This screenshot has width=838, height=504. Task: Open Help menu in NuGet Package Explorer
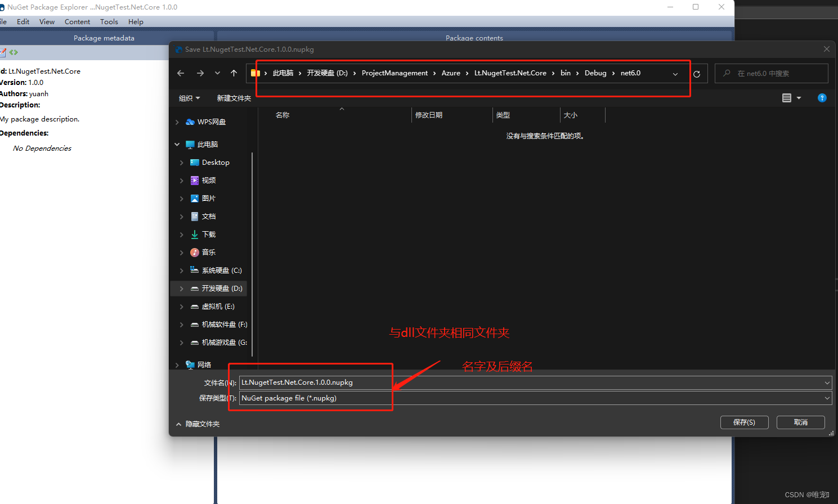pyautogui.click(x=136, y=22)
